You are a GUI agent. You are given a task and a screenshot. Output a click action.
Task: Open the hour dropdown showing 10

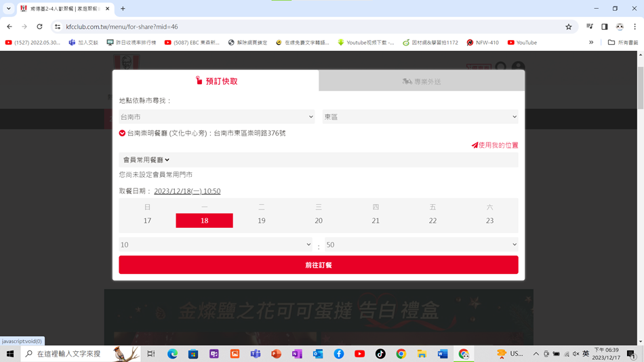216,245
